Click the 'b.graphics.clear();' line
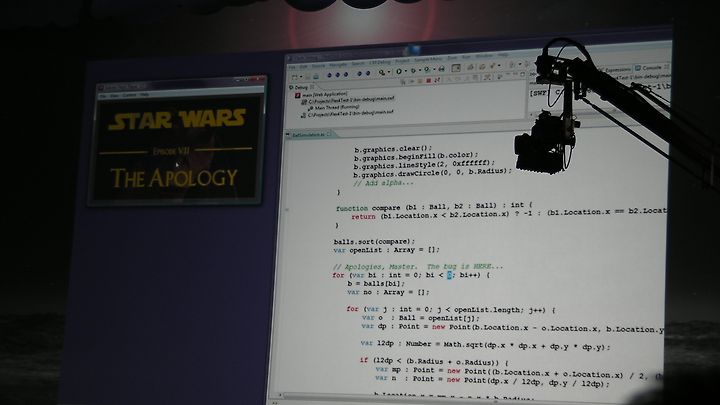Viewport: 720px width, 405px height. coord(393,149)
